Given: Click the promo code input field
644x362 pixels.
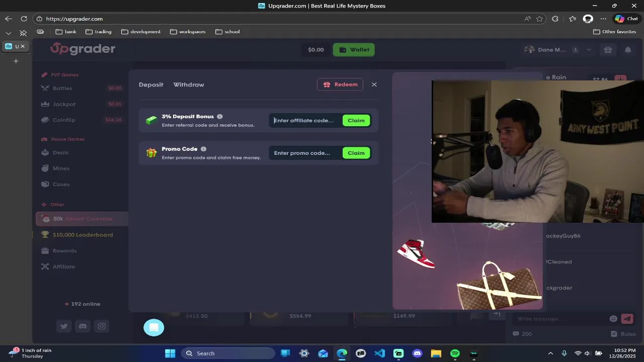Looking at the screenshot, I should pos(306,153).
